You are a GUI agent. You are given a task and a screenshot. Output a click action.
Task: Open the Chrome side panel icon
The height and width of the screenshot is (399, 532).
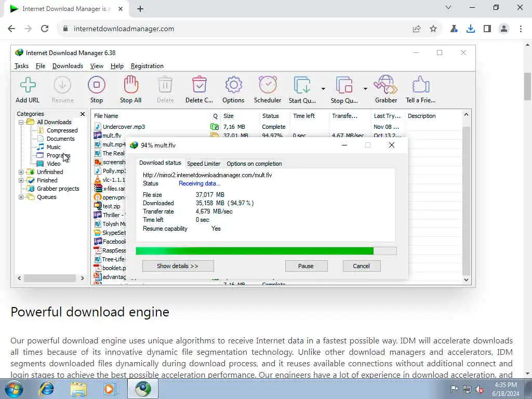[487, 29]
